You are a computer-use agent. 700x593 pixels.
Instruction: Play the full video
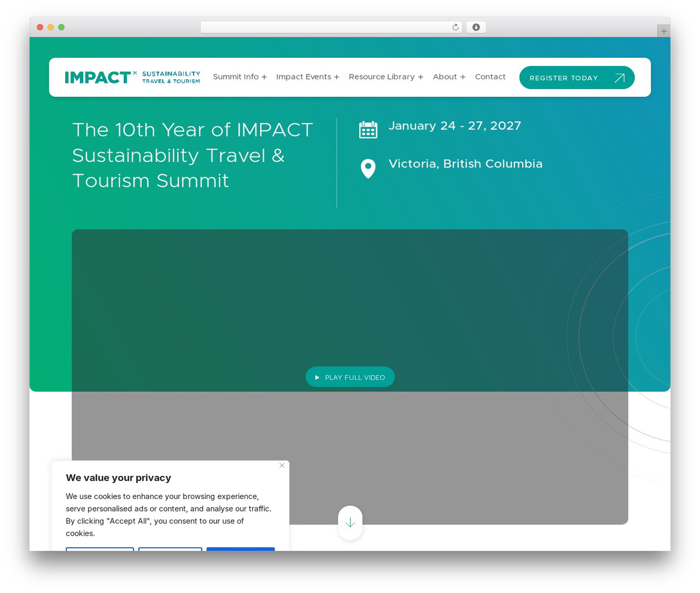tap(350, 377)
